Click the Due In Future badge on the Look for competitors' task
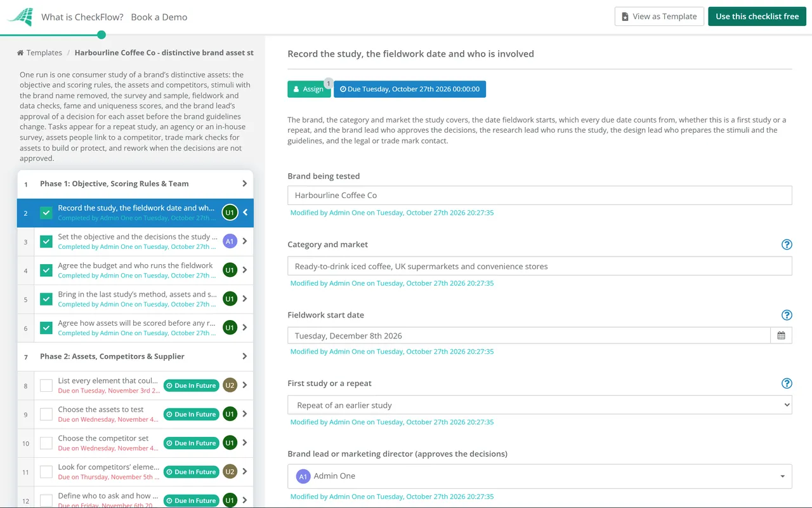Viewport: 812px width, 508px height. pyautogui.click(x=191, y=472)
